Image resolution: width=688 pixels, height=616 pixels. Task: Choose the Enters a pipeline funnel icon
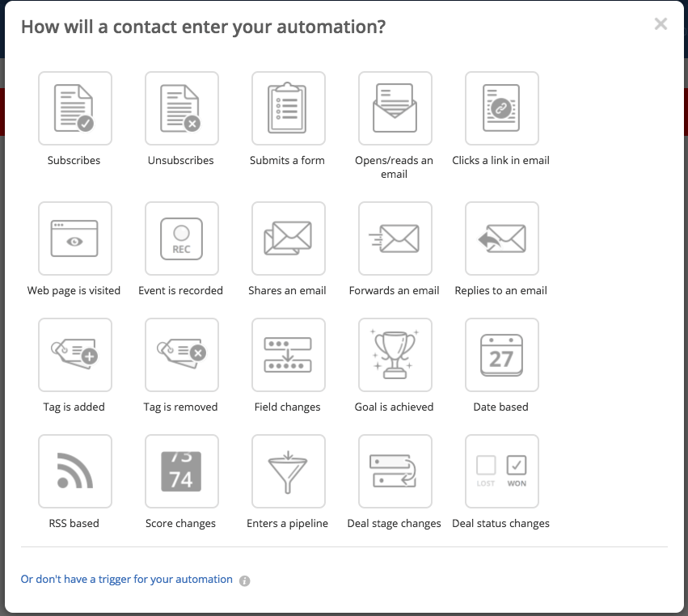289,471
